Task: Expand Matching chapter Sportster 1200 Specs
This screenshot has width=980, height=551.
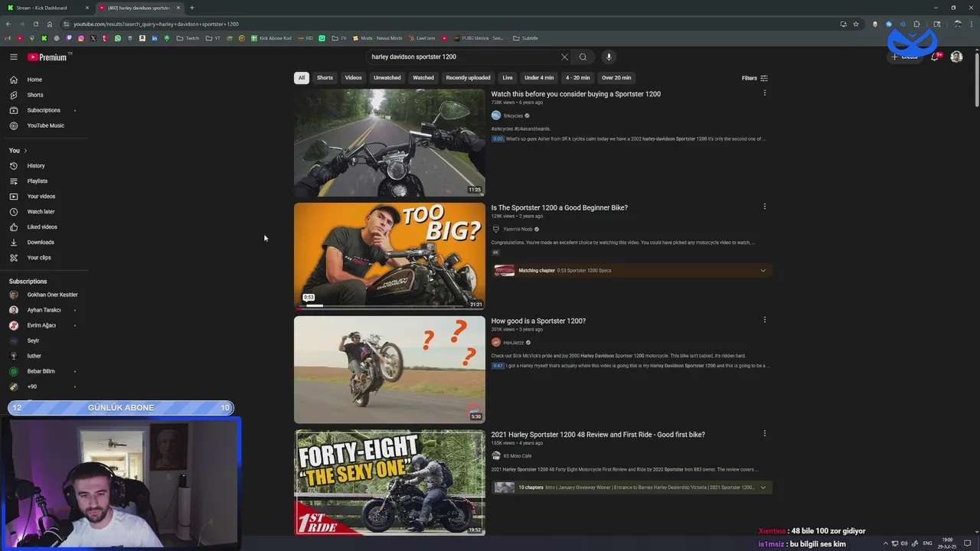Action: [x=763, y=270]
